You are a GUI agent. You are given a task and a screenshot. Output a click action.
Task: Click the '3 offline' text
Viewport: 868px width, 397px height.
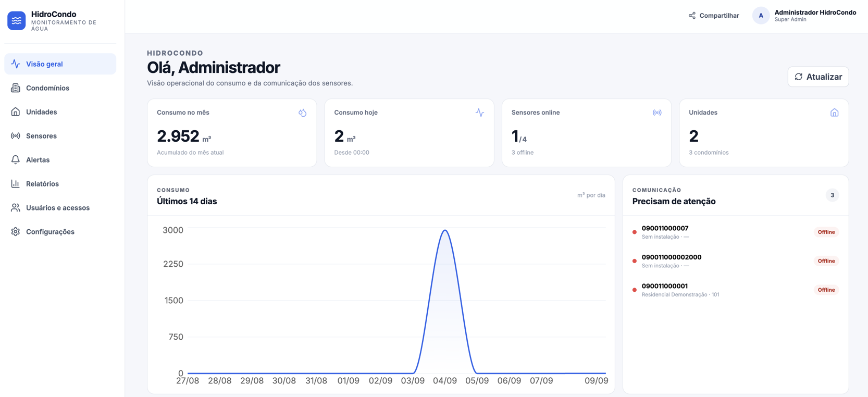523,153
